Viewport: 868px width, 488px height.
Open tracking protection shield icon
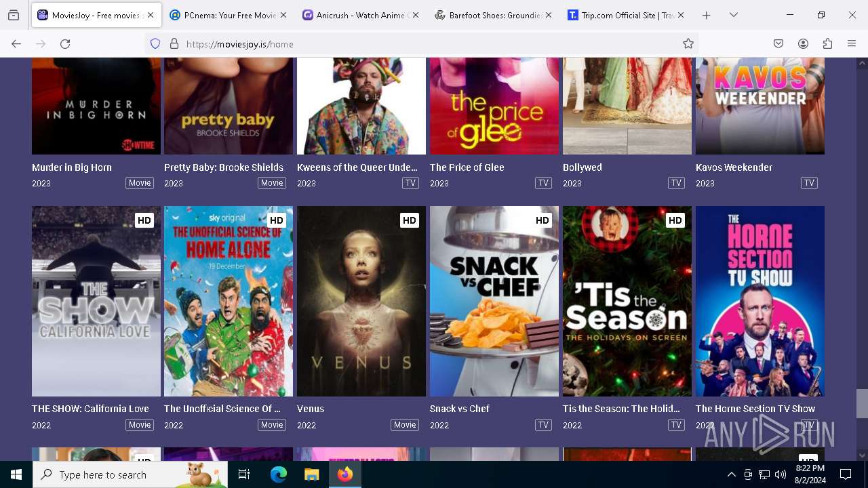tap(155, 44)
